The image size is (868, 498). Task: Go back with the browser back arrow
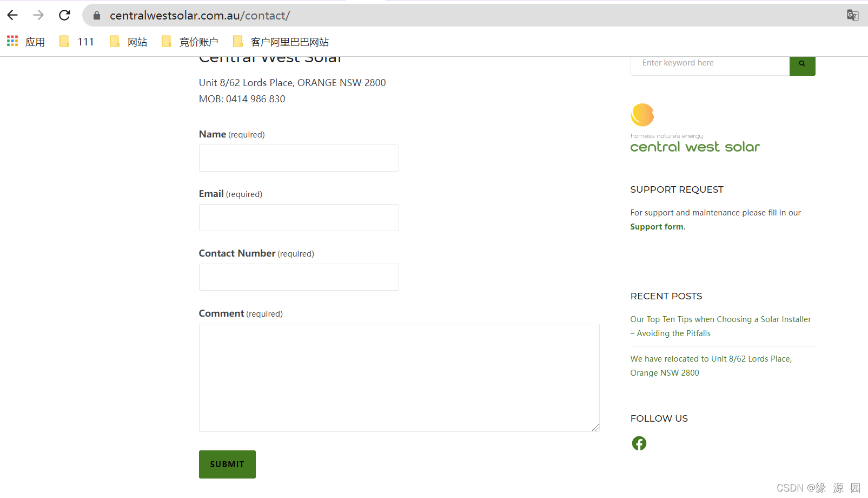(12, 15)
